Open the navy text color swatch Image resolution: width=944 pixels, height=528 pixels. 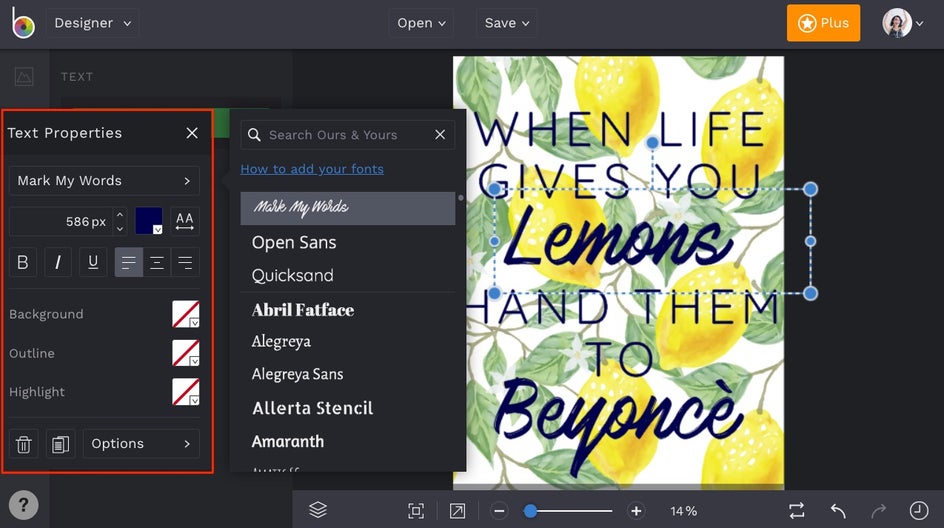tap(148, 221)
